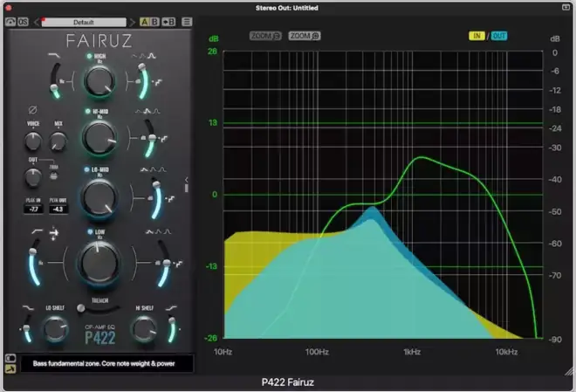Click the OUT gain knob

coord(33,177)
